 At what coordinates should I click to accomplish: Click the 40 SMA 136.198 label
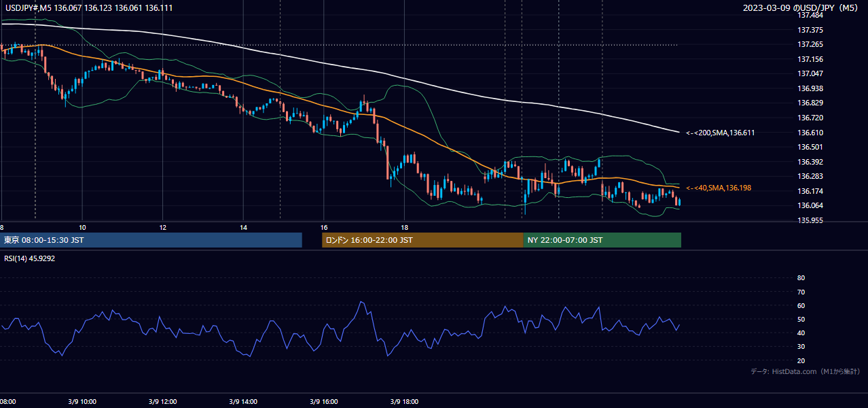pos(719,188)
